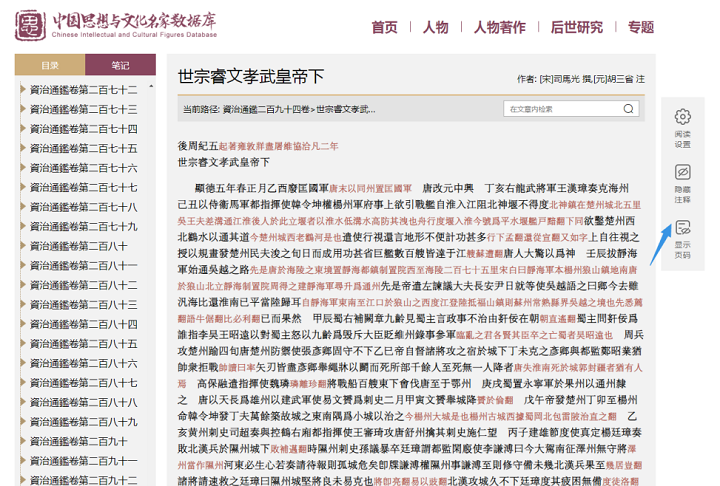Click the search magnifier icon in article search
This screenshot has width=720, height=486.
tap(632, 108)
